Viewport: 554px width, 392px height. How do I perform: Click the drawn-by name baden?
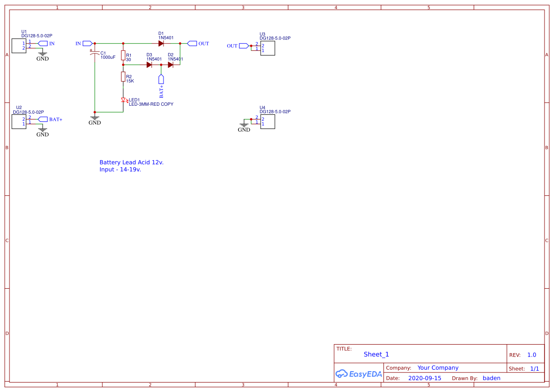[491, 378]
